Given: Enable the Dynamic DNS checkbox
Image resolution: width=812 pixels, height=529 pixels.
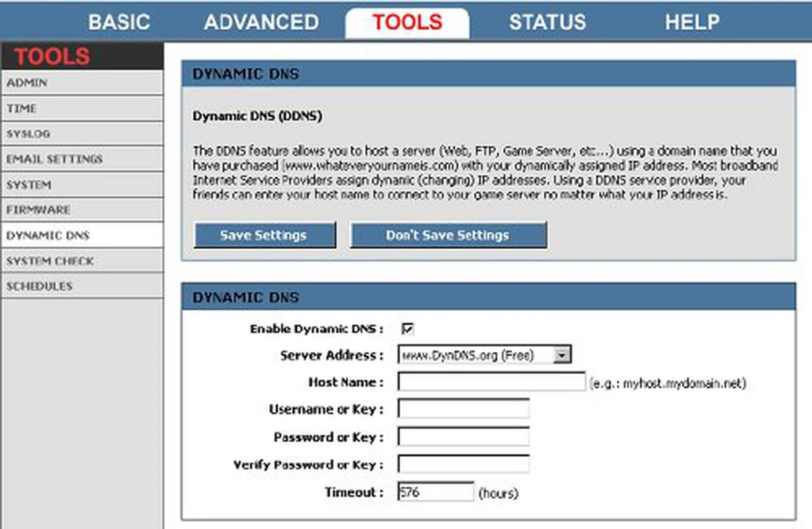Looking at the screenshot, I should tap(407, 329).
